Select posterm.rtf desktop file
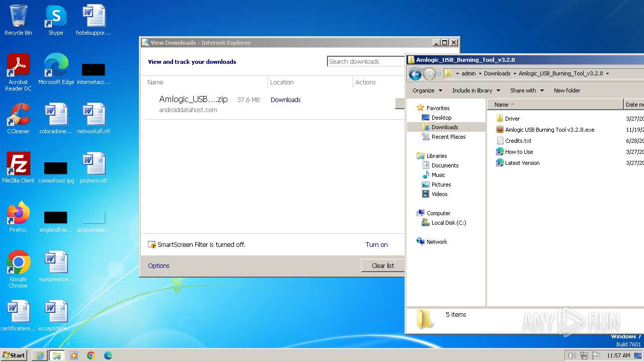The width and height of the screenshot is (644, 362). click(94, 168)
